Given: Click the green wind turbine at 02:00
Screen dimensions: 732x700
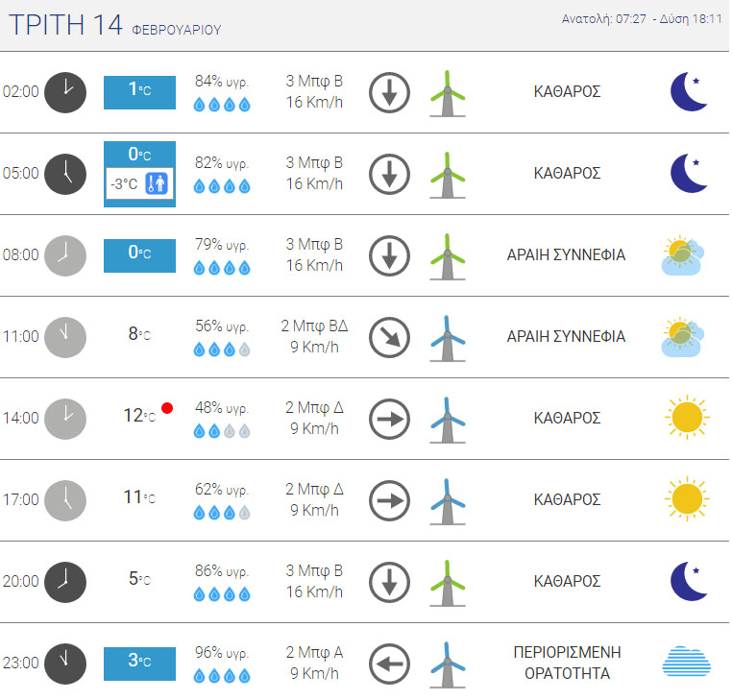Looking at the screenshot, I should [447, 92].
